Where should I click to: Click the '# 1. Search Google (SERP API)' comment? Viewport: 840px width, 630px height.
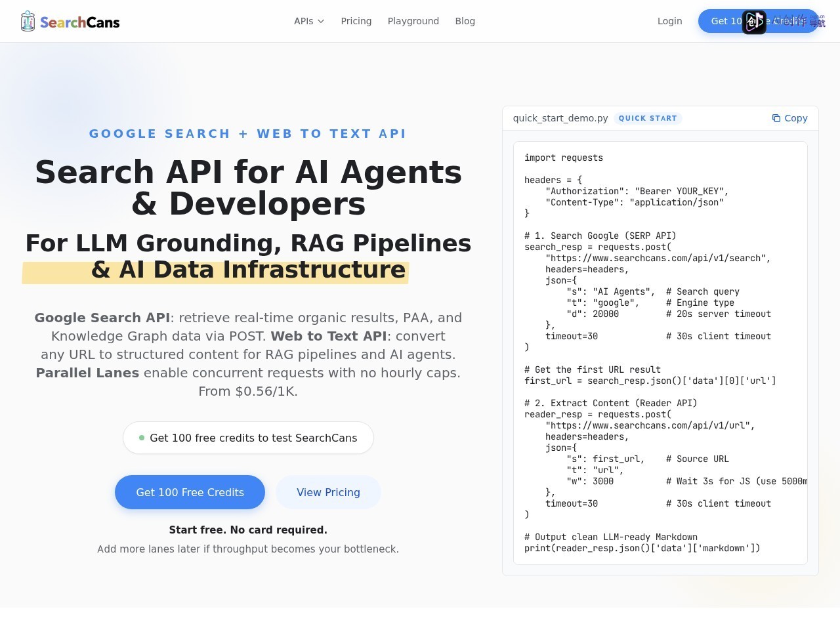(600, 236)
